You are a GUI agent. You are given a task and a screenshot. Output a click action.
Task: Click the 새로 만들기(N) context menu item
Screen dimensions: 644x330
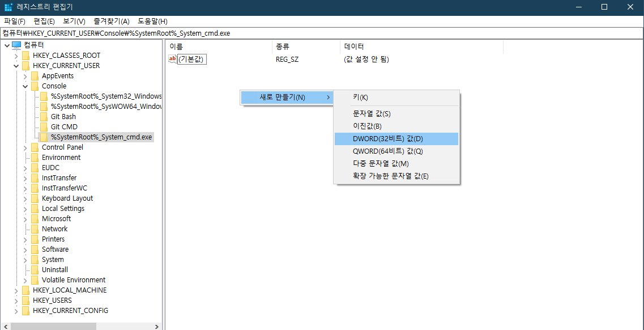[x=286, y=98]
